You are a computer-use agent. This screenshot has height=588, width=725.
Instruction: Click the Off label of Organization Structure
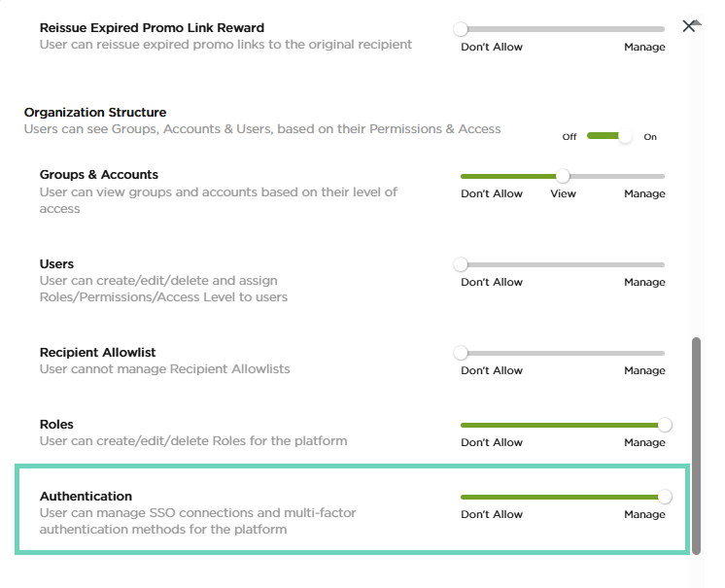point(570,137)
